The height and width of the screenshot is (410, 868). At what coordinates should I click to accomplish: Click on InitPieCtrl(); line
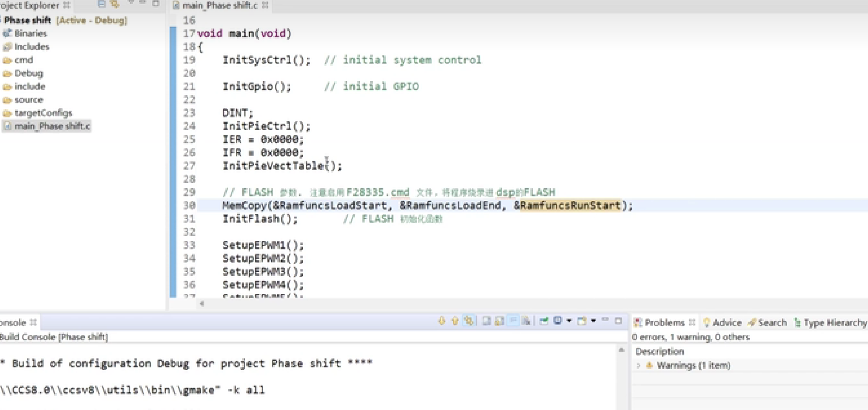266,126
